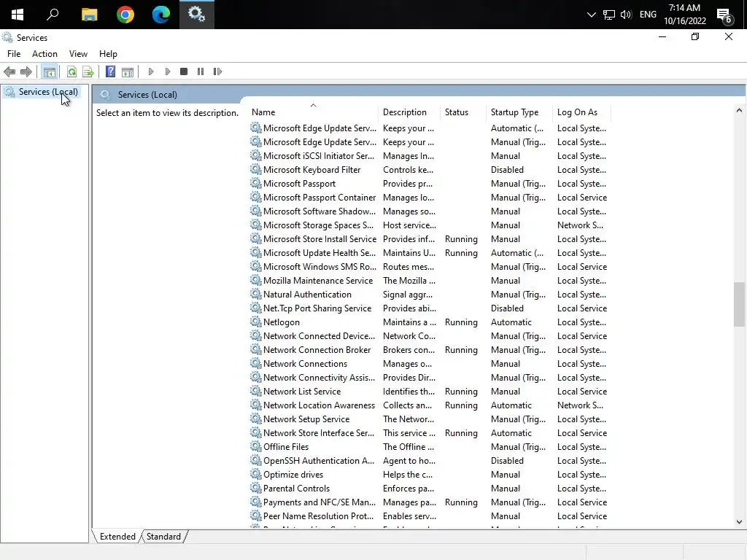Select the Parental Controls service
747x560 pixels.
(x=430, y=489)
